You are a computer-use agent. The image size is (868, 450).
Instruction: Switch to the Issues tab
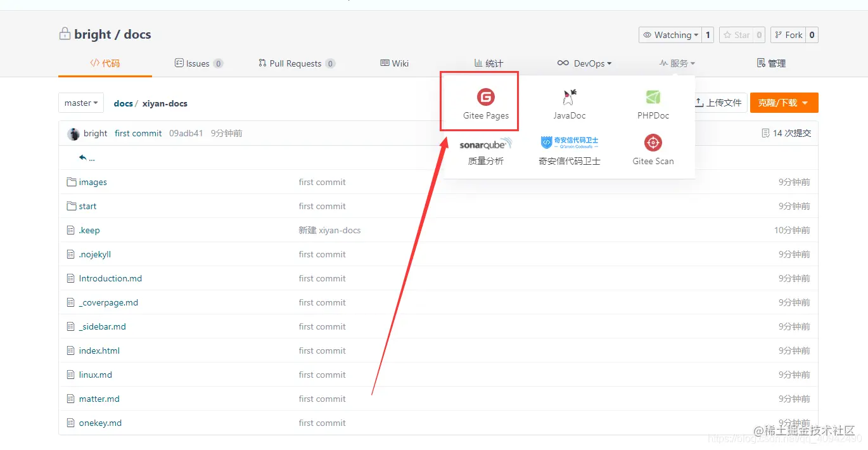click(199, 63)
